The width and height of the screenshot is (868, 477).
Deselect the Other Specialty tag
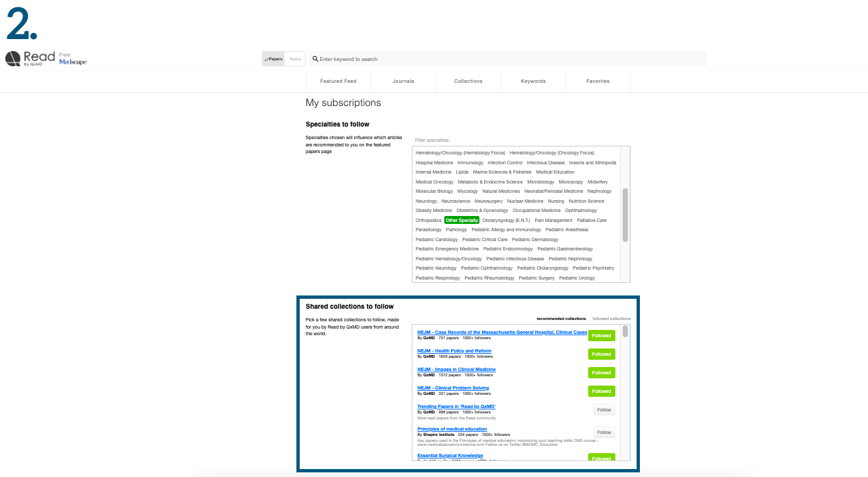pos(462,220)
